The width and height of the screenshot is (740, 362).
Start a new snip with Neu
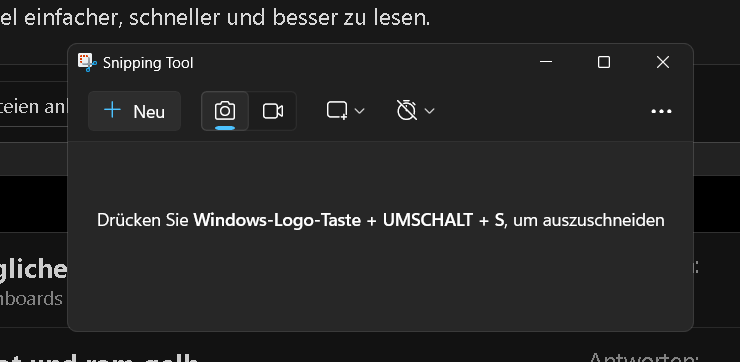(x=135, y=111)
